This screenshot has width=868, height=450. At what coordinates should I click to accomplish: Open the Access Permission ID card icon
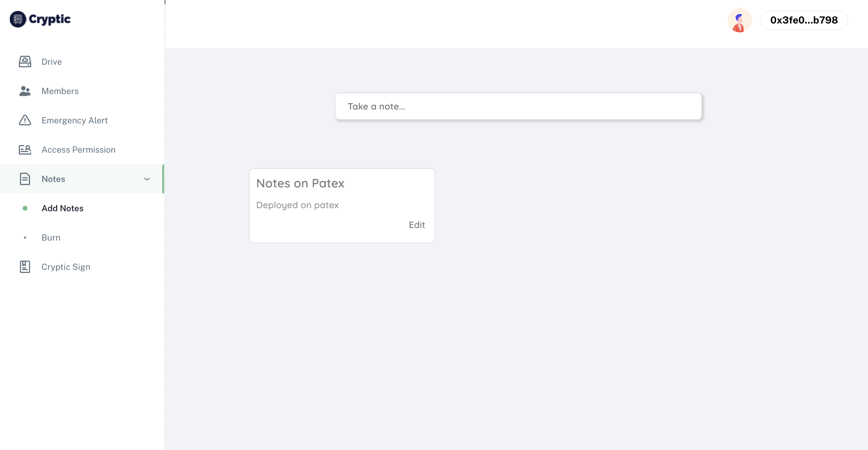[25, 149]
